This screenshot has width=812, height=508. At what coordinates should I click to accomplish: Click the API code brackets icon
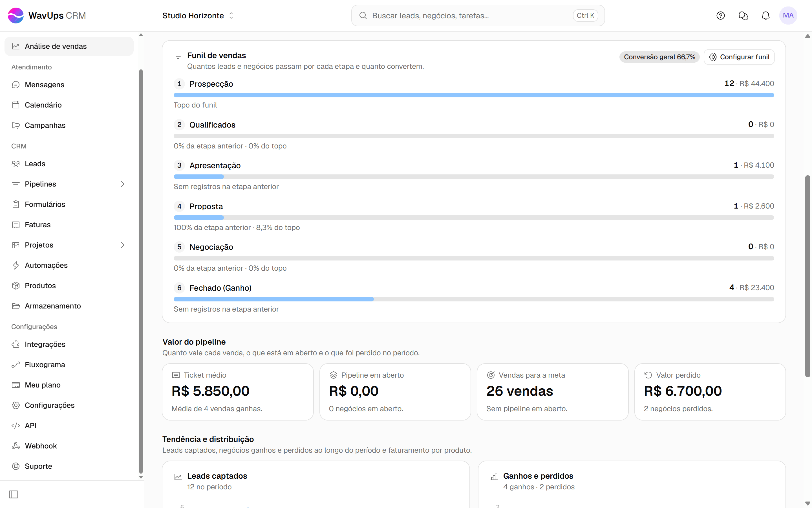(x=16, y=426)
